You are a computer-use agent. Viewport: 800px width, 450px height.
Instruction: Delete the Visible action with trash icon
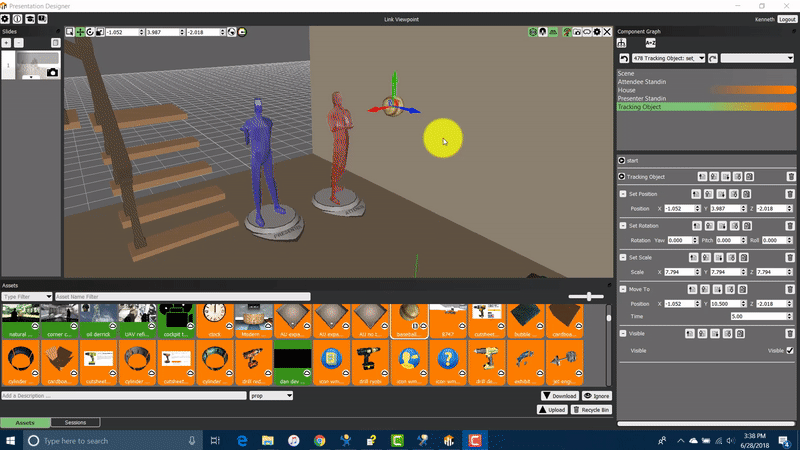(x=790, y=334)
